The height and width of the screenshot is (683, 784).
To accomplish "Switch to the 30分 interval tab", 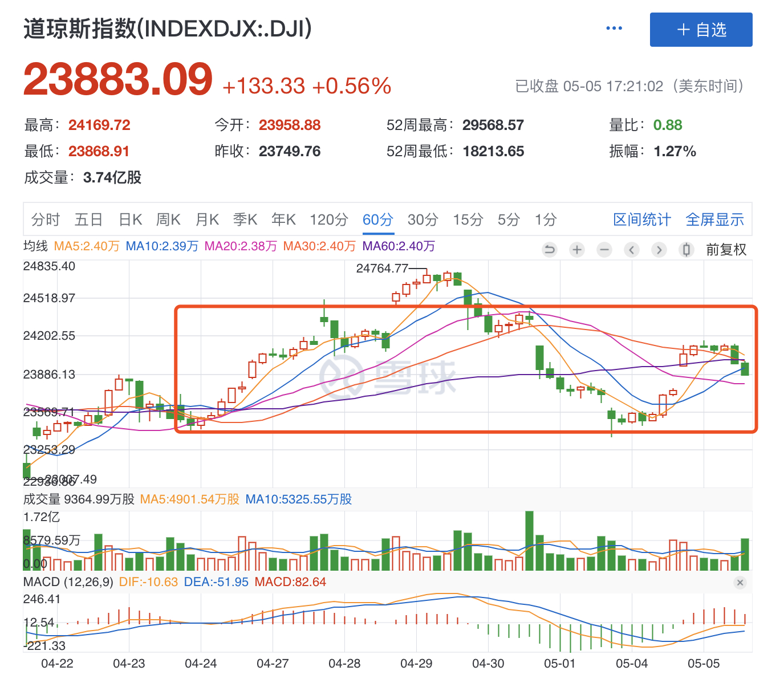I will 423,219.
